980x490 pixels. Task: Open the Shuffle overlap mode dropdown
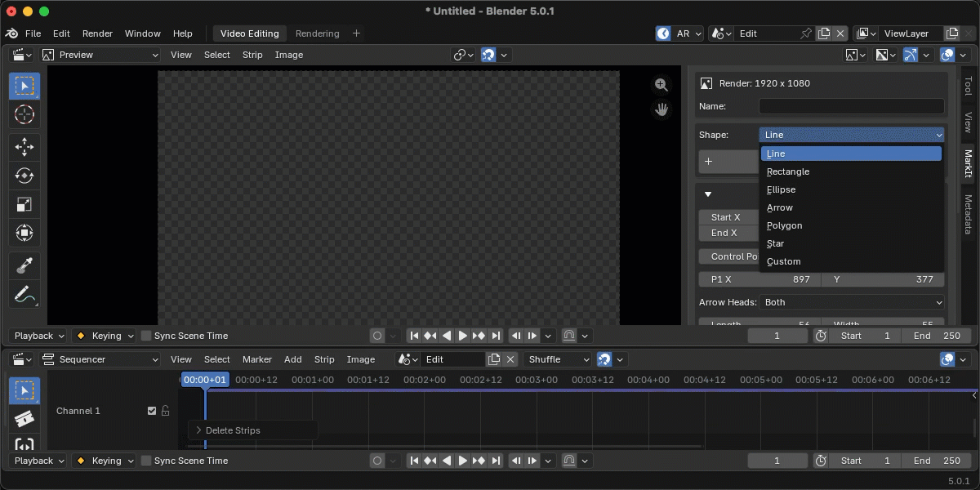click(x=559, y=359)
